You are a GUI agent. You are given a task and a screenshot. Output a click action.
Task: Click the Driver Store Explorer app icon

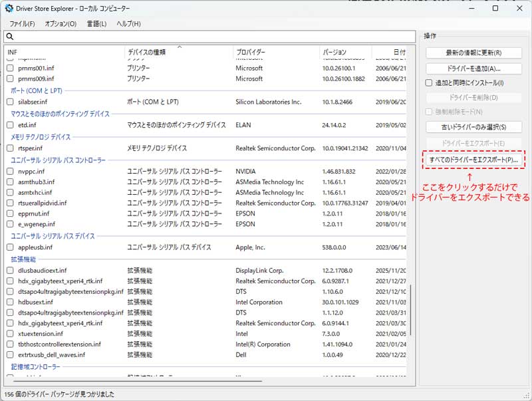(9, 8)
